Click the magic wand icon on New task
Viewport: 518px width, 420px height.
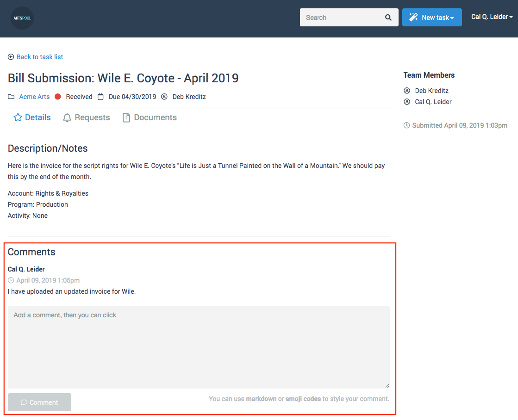coord(413,17)
